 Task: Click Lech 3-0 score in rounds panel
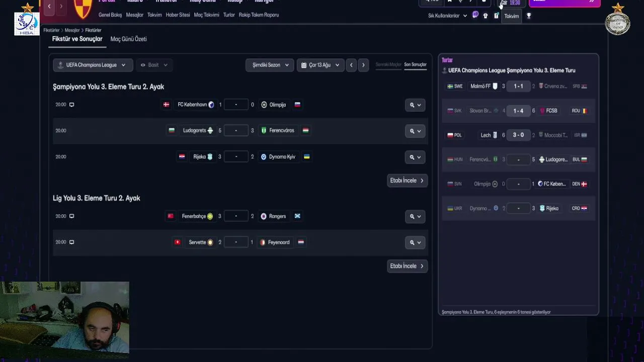[x=518, y=135]
